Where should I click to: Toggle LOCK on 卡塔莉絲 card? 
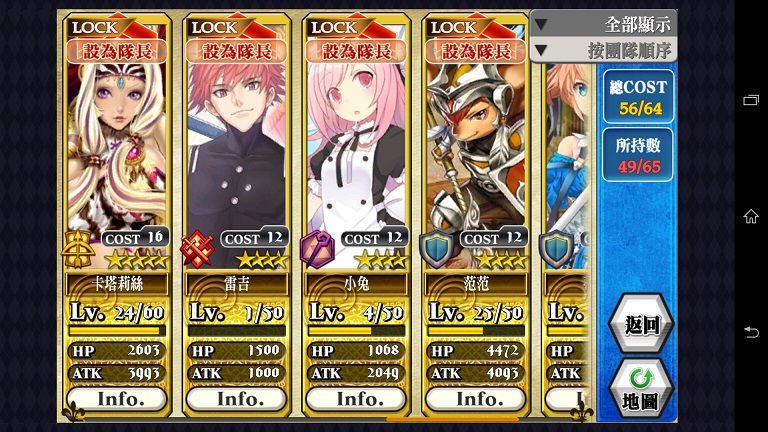click(x=96, y=27)
